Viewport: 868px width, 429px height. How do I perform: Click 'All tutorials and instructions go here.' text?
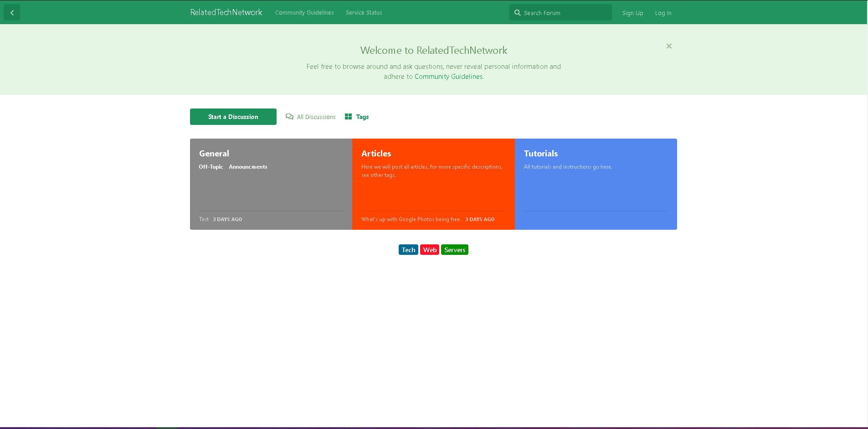[568, 167]
